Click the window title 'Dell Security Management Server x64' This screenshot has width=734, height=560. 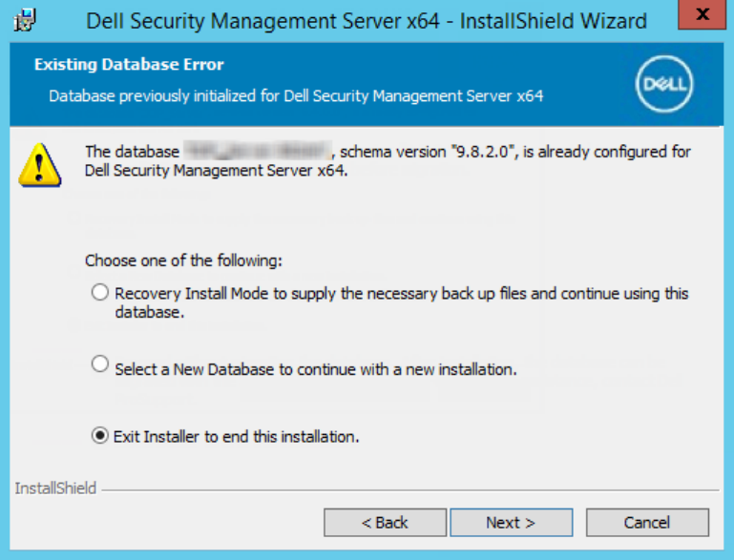[263, 21]
